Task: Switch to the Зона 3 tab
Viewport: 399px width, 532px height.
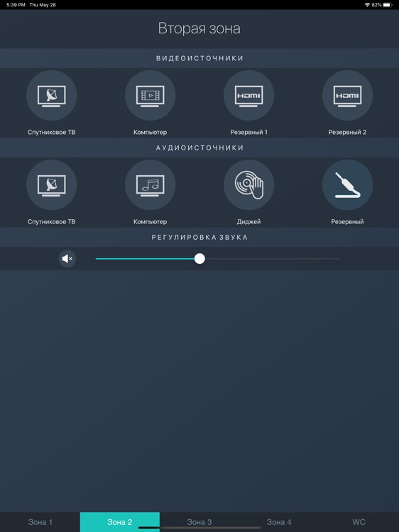Action: point(199,522)
